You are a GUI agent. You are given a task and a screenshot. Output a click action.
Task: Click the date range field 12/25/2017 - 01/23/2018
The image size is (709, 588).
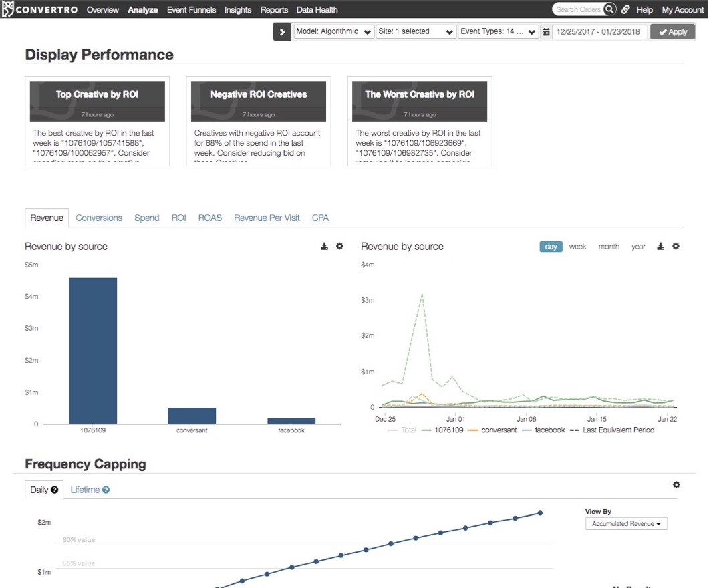click(x=599, y=32)
